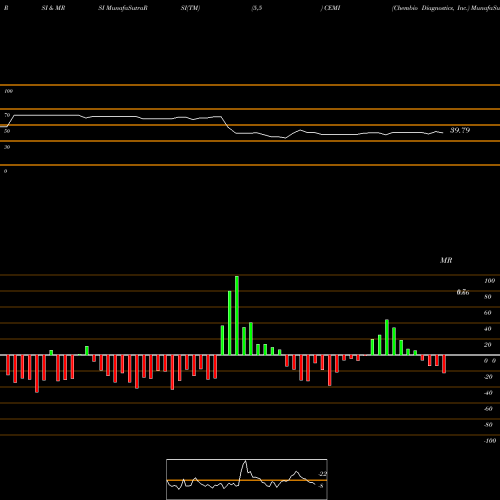Click the MR axis label 80
500x500 pixels.
click(488, 297)
